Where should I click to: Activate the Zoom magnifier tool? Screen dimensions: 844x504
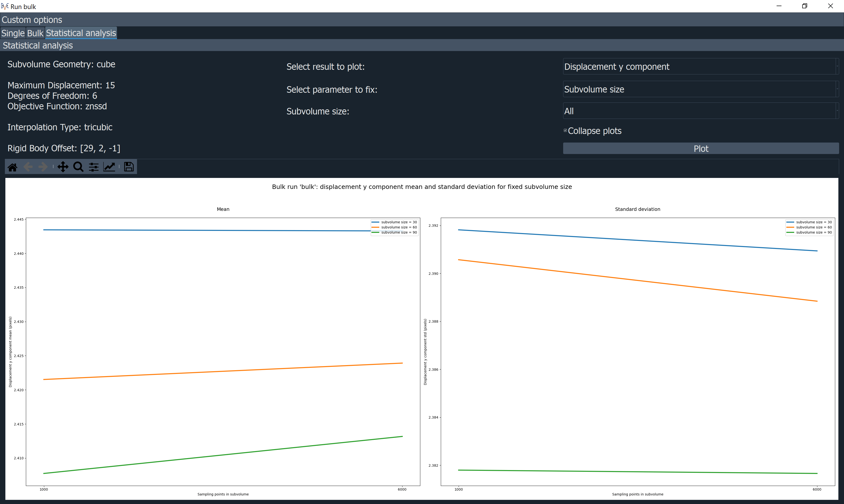click(78, 167)
